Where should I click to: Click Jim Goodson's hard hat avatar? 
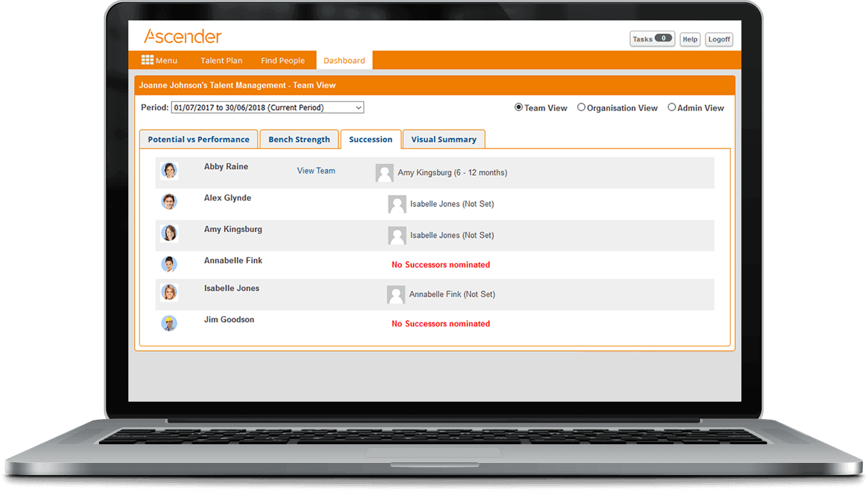[169, 323]
